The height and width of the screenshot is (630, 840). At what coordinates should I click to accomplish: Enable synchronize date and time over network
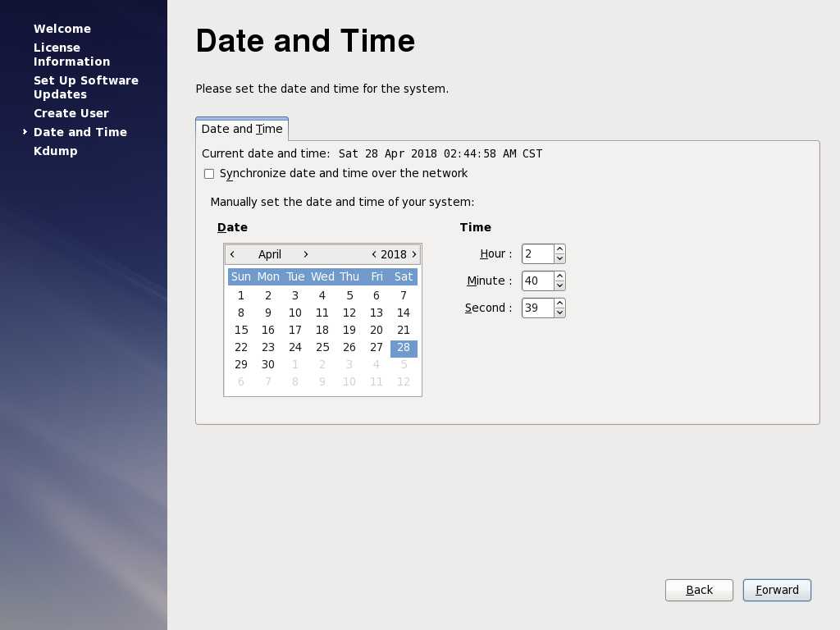[209, 174]
